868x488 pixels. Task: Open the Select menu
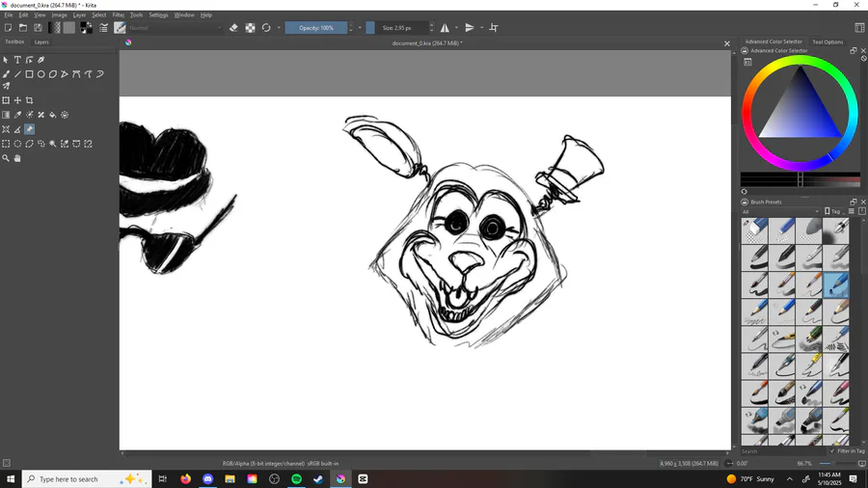pyautogui.click(x=99, y=14)
